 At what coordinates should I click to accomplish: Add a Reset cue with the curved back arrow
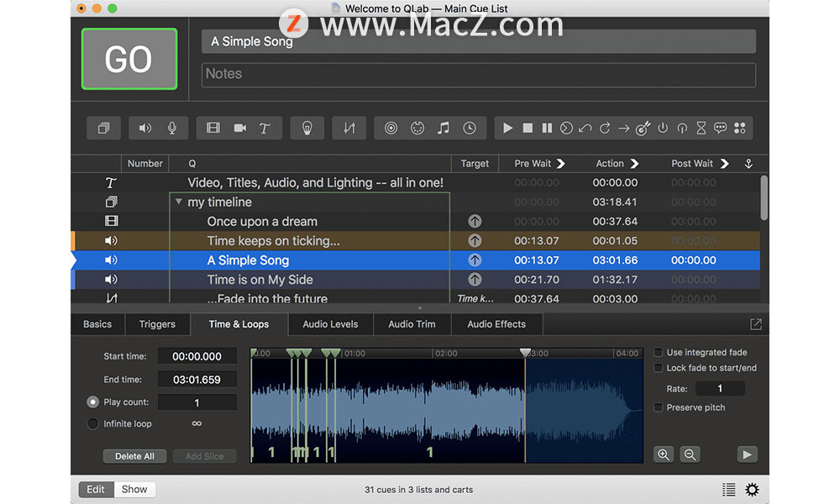pyautogui.click(x=585, y=128)
